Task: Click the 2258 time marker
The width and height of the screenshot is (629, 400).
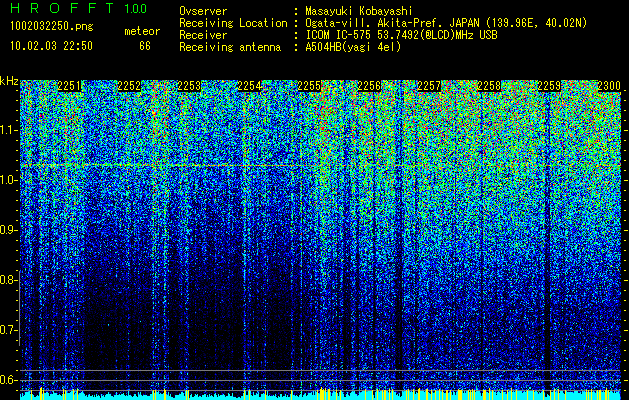Action: [489, 86]
